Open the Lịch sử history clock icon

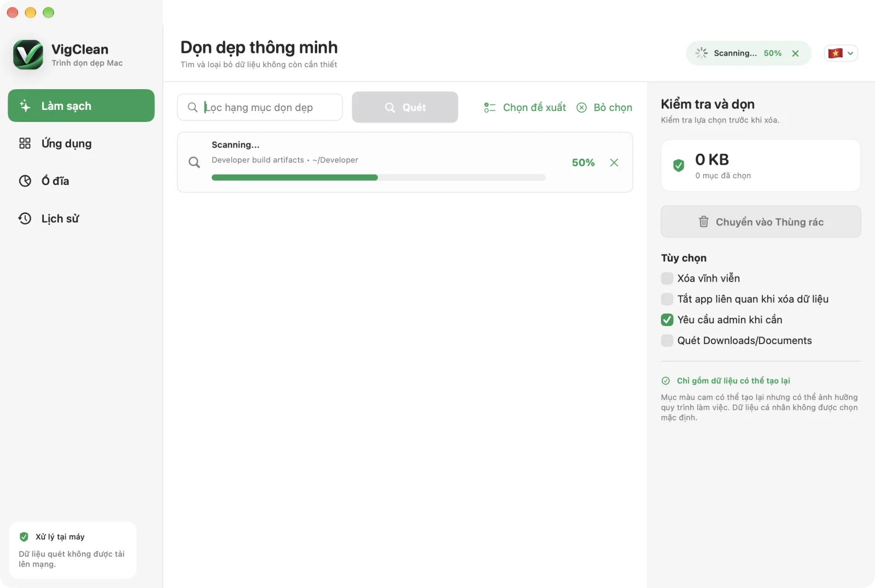[25, 219]
